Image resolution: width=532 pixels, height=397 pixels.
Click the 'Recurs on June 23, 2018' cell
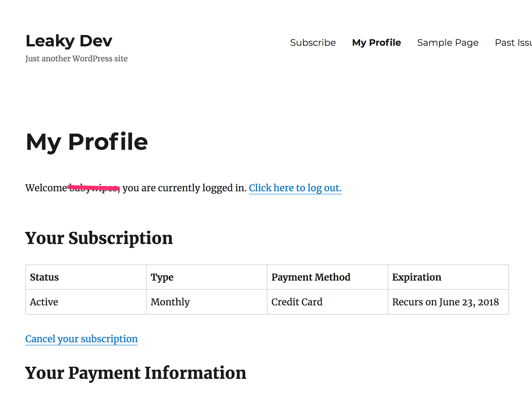click(445, 302)
